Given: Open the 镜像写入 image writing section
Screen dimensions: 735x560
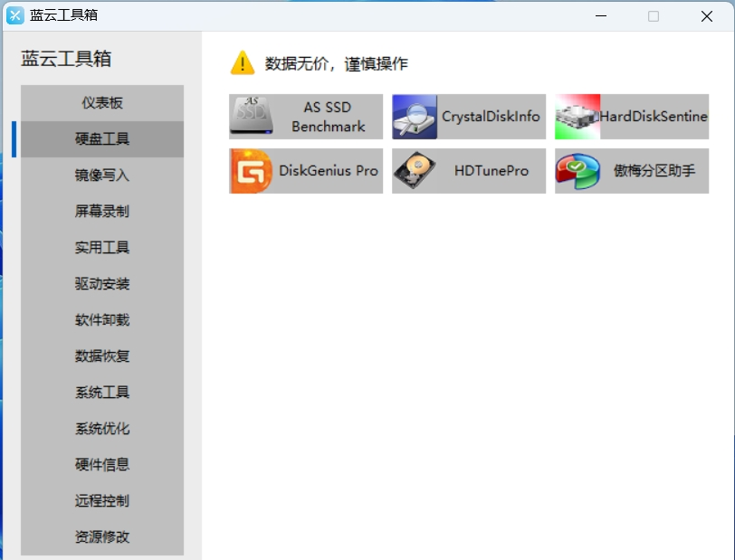Looking at the screenshot, I should 100,175.
